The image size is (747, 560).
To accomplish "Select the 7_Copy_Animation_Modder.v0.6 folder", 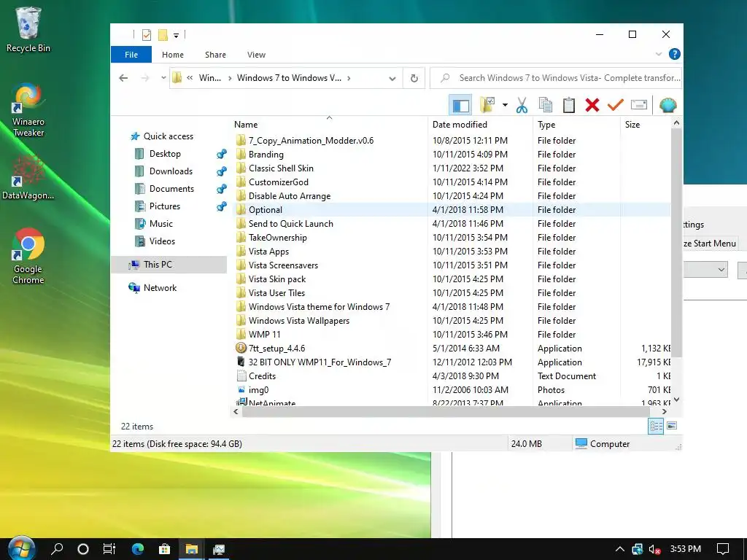I will pos(311,141).
